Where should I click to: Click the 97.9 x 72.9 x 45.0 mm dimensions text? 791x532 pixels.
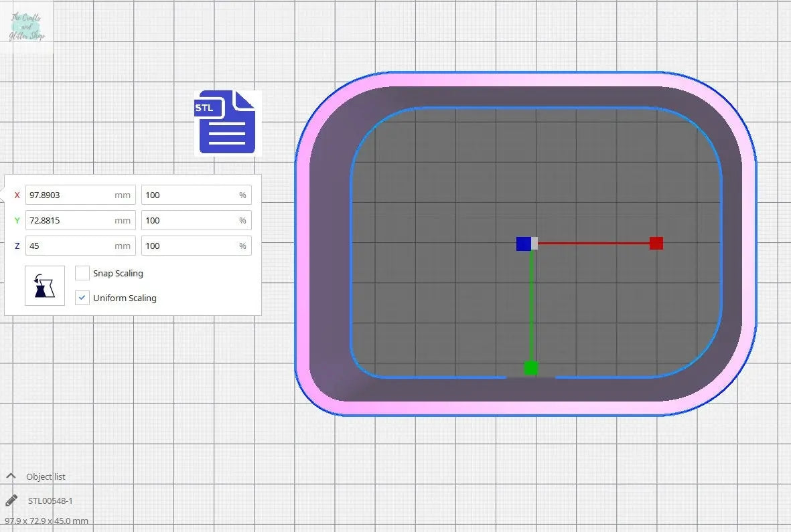tap(46, 521)
